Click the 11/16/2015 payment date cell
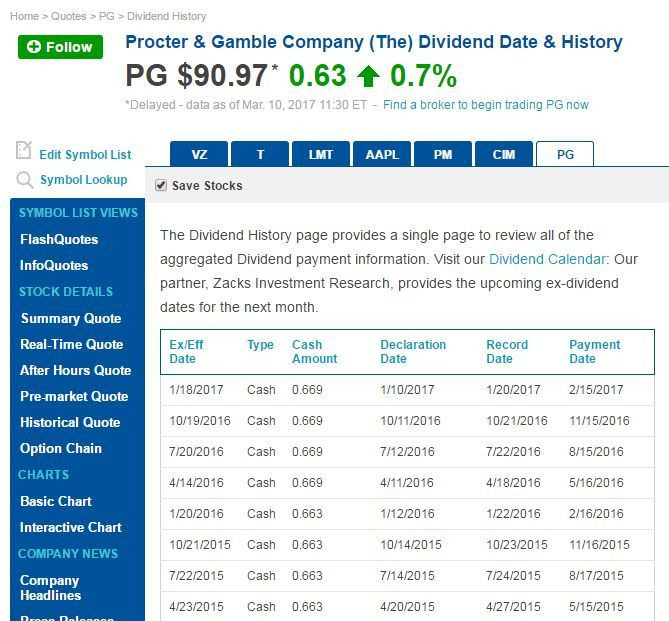The width and height of the screenshot is (669, 621). pyautogui.click(x=599, y=545)
